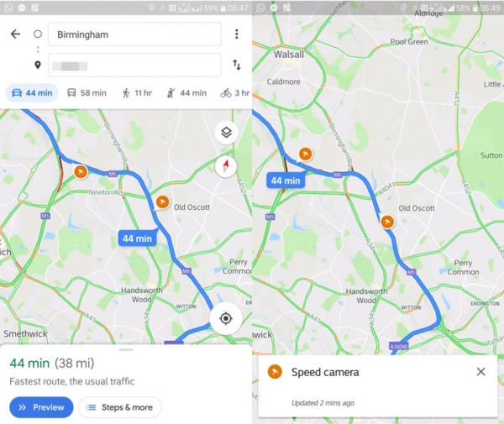The image size is (504, 424).
Task: Tap the red compass icon
Action: click(x=225, y=165)
